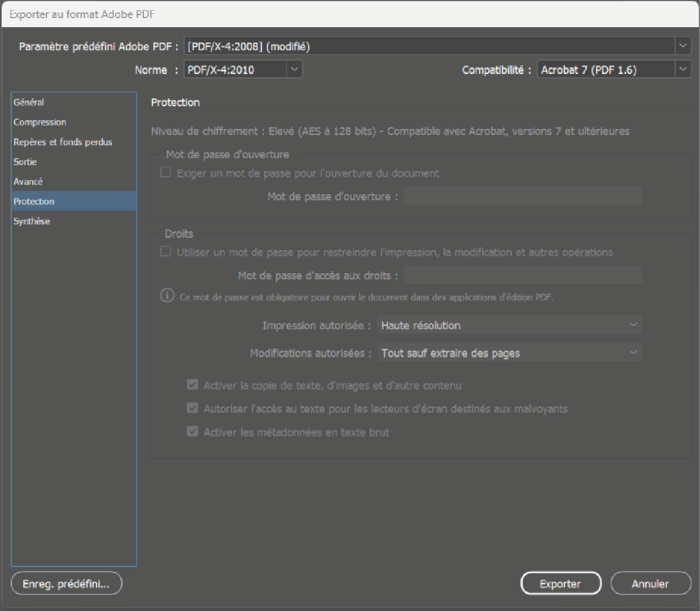
Task: Select the Sortie section
Action: 25,162
